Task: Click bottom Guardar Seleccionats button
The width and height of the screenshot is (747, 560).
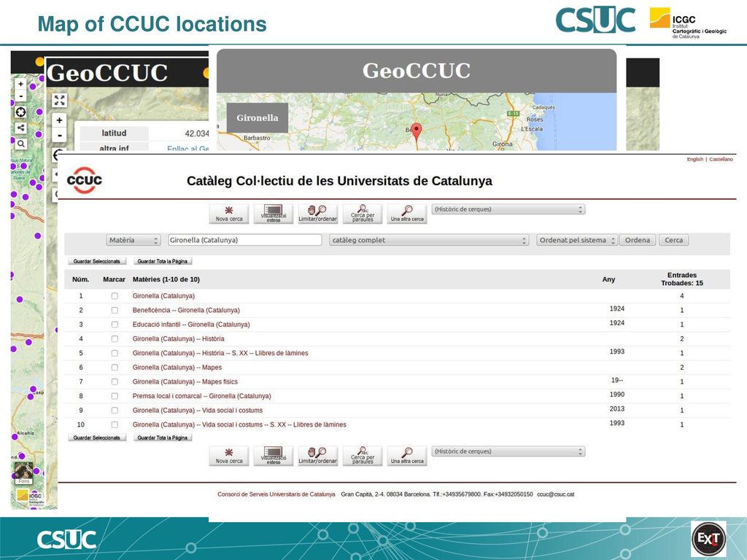Action: tap(97, 437)
